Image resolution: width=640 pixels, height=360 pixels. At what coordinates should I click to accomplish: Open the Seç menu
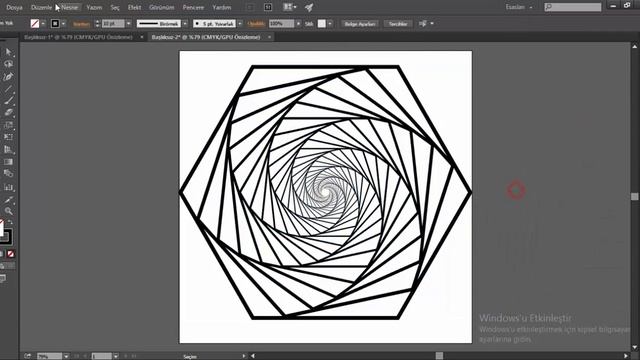[115, 7]
